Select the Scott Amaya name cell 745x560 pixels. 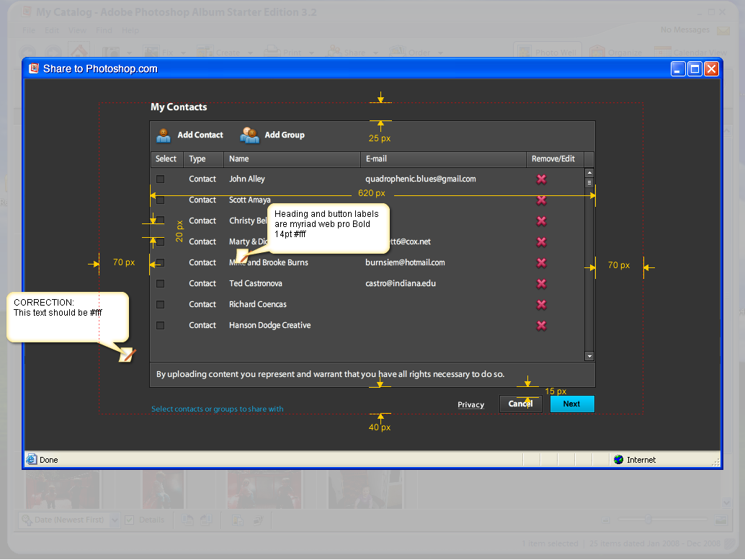click(x=250, y=200)
